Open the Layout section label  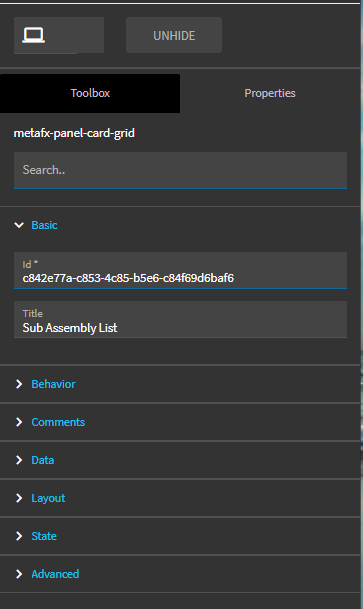48,498
